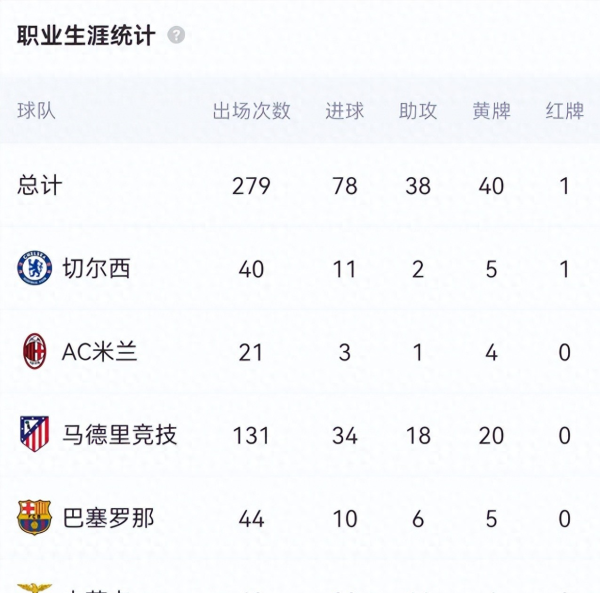600x593 pixels.
Task: Select the 总计 totals row
Action: (x=300, y=186)
